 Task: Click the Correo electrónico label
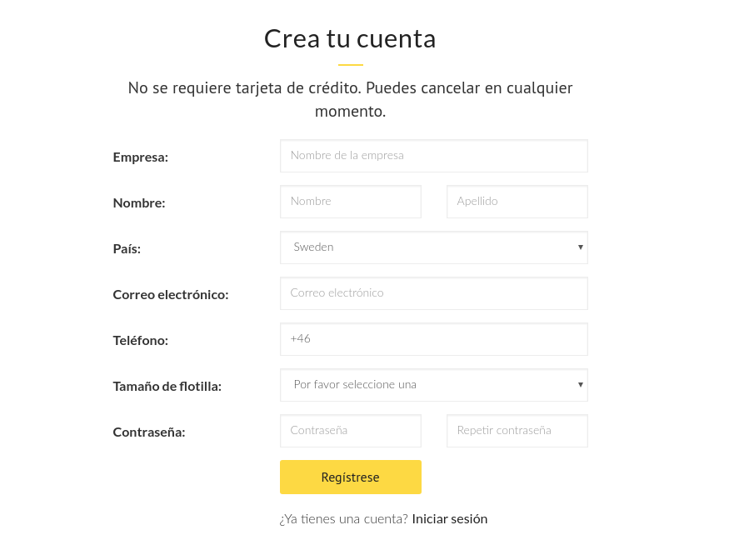click(x=171, y=294)
